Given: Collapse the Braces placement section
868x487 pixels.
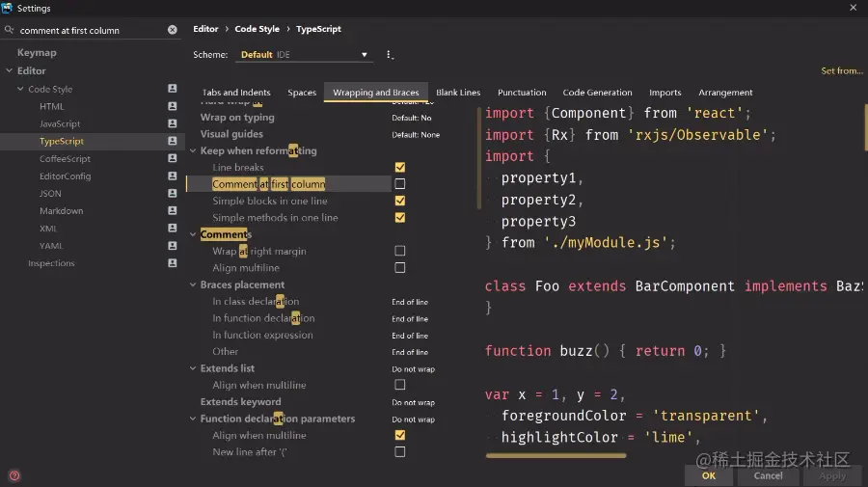Looking at the screenshot, I should (x=193, y=284).
